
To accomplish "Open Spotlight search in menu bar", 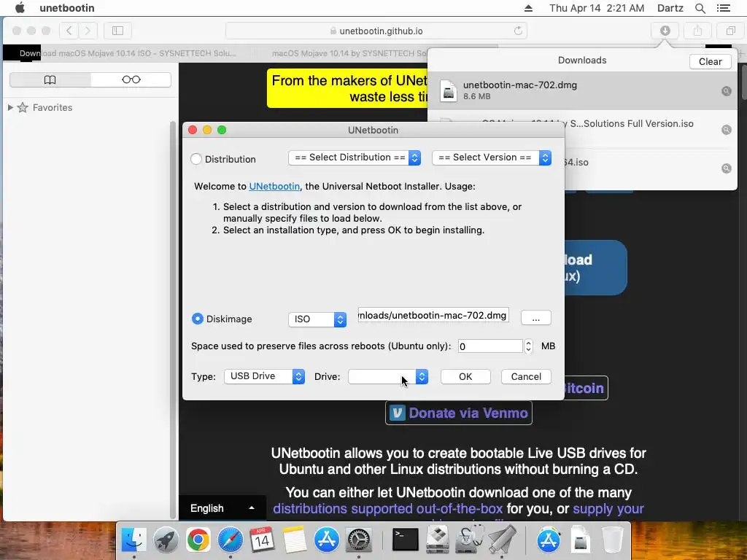I will [700, 8].
